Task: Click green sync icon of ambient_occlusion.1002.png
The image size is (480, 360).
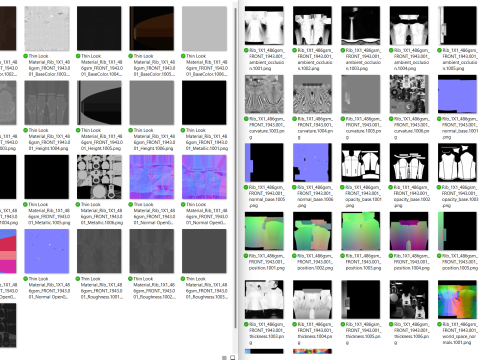Action: click(x=295, y=50)
